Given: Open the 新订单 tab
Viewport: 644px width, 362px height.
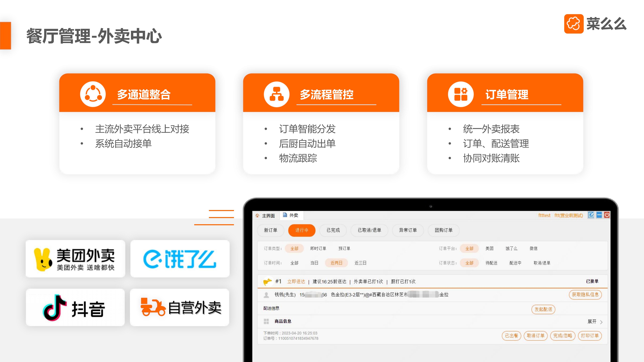Looking at the screenshot, I should coord(271,230).
